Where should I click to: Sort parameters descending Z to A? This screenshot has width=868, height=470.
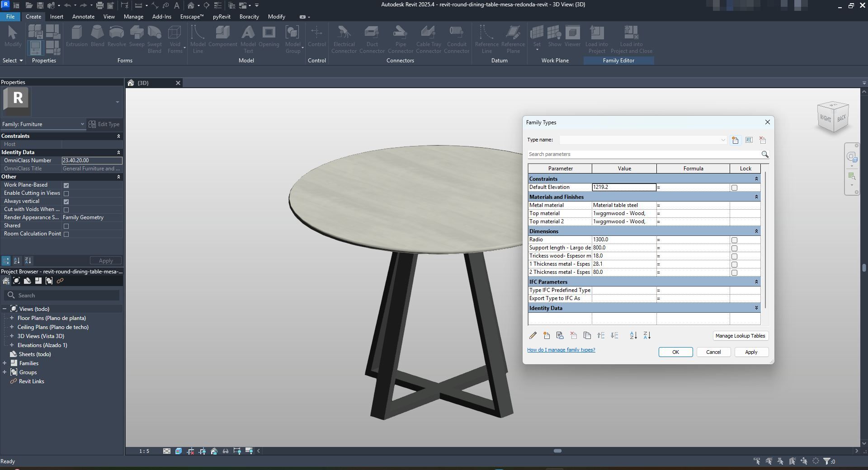pyautogui.click(x=647, y=335)
